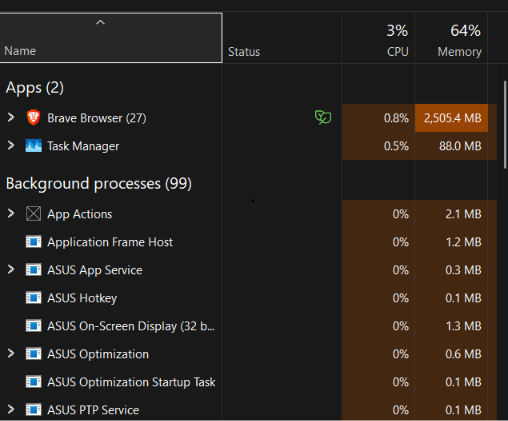Click the 0.6 MB memory value
508x421 pixels.
[x=463, y=354]
